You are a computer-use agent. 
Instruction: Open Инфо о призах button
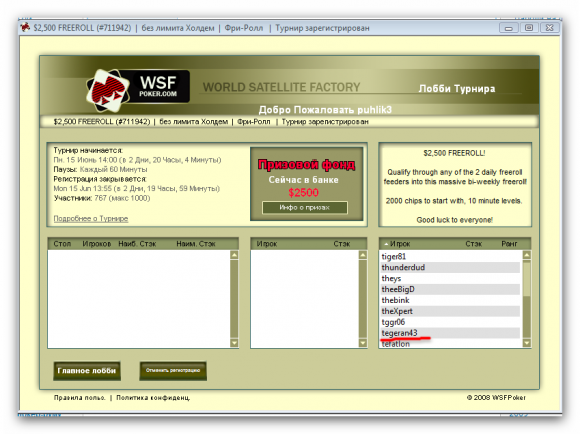(x=304, y=208)
